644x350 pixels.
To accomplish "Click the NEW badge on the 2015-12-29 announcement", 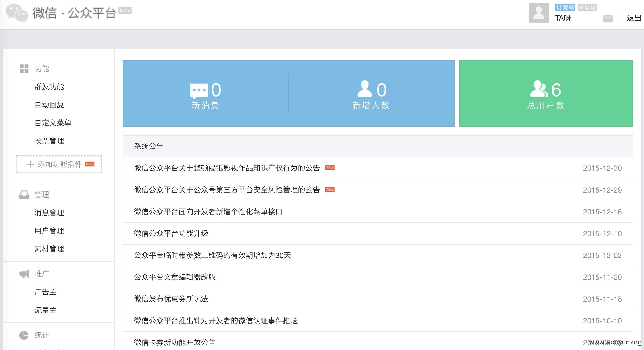I will pyautogui.click(x=330, y=190).
